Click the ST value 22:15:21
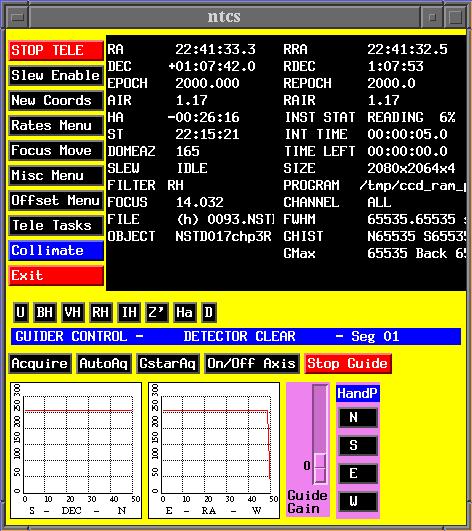 [207, 134]
